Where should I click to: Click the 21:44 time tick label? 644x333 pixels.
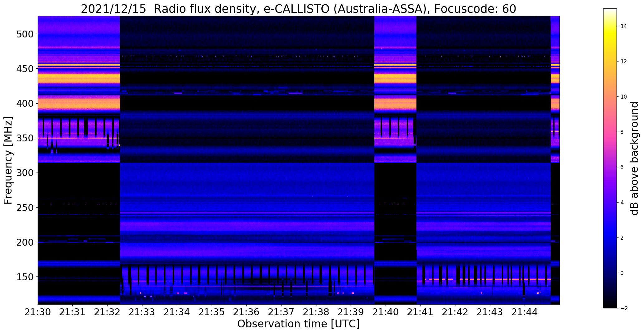pos(525,312)
